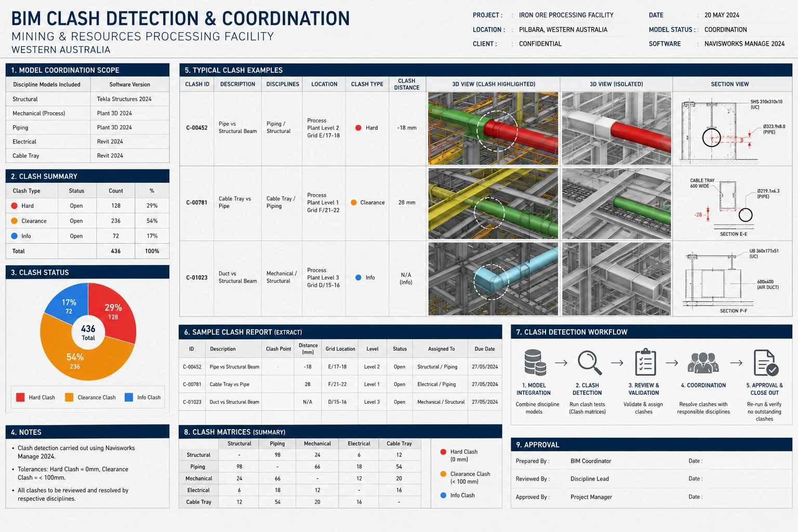
Task: Click the blue Info dot in C-01023 row
Action: 358,277
